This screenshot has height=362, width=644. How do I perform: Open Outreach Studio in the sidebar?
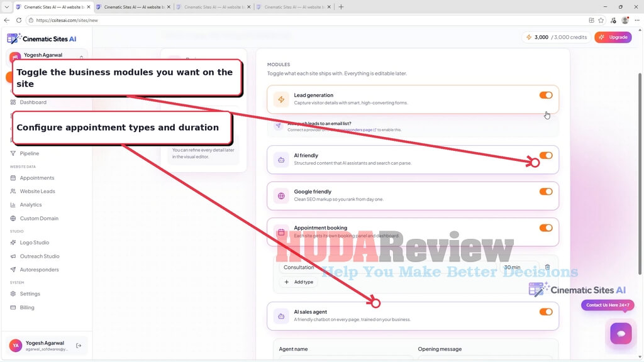40,256
